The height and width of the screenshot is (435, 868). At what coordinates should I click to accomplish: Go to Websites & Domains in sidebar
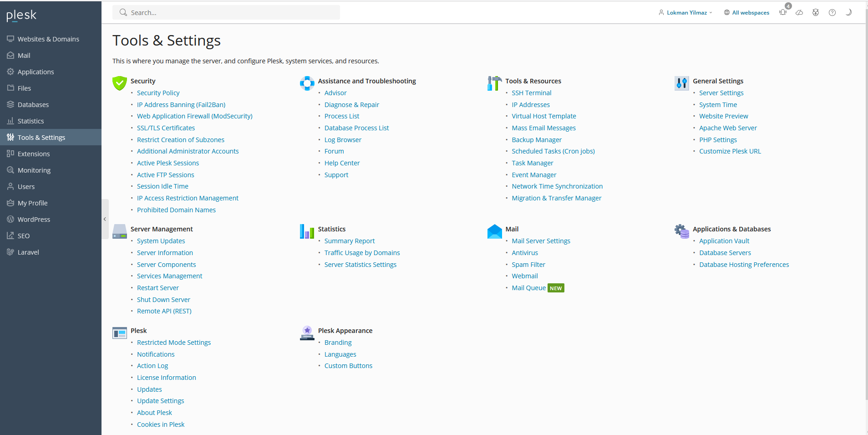[51, 39]
